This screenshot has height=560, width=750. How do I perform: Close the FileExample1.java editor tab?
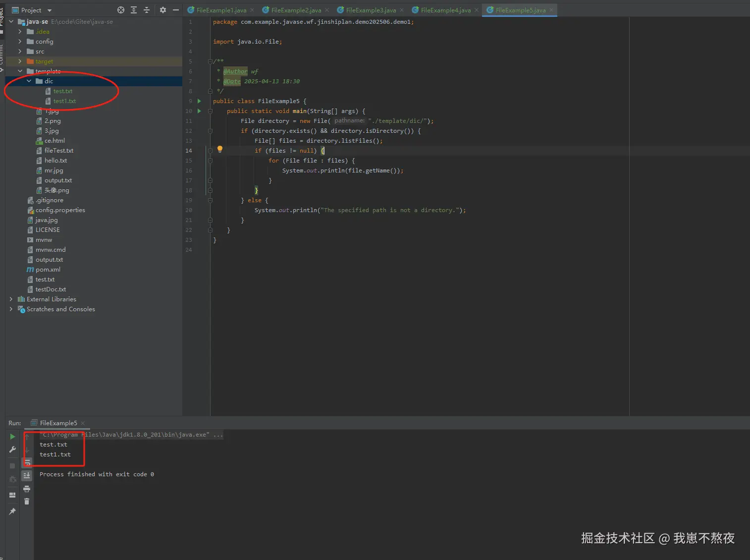252,10
